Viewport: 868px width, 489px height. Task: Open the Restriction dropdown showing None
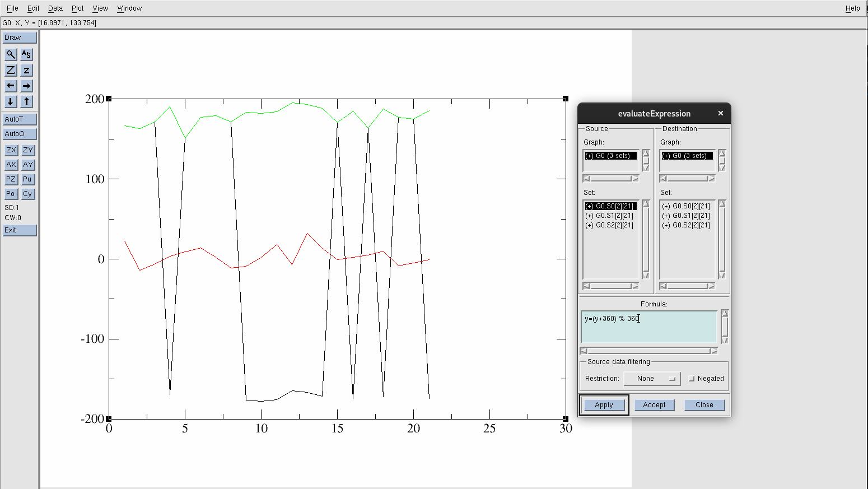point(652,379)
